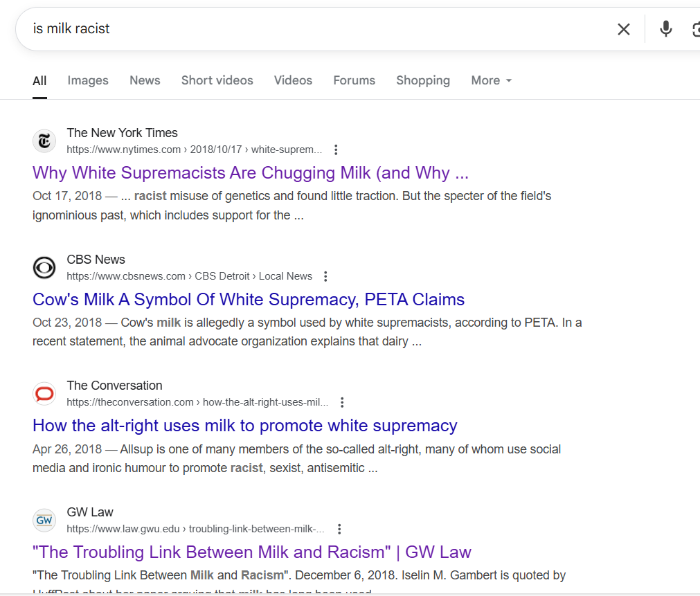Image resolution: width=700 pixels, height=596 pixels.
Task: Open 'The Troubling Link Between Milk and Racism' link
Action: [252, 552]
